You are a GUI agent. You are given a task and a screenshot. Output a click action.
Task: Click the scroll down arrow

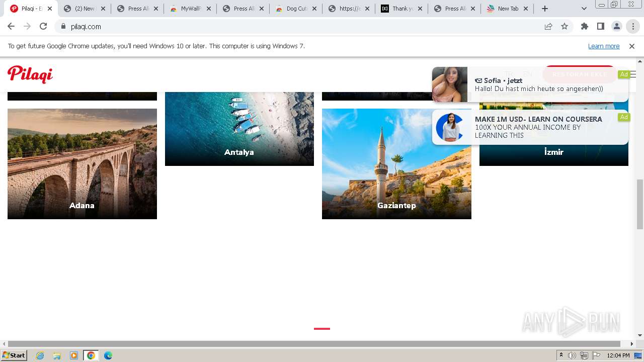click(x=640, y=335)
